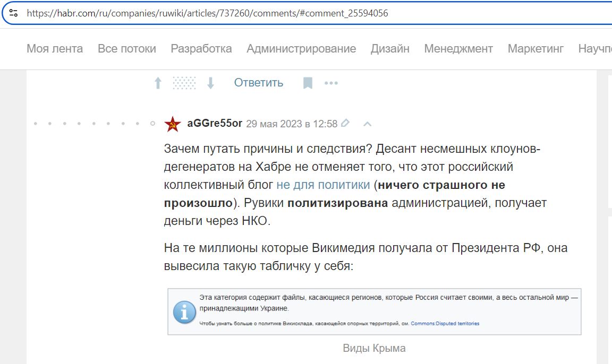Screen dimensions: 612x364
Task: Go to the Администрирование section
Action: coord(301,49)
